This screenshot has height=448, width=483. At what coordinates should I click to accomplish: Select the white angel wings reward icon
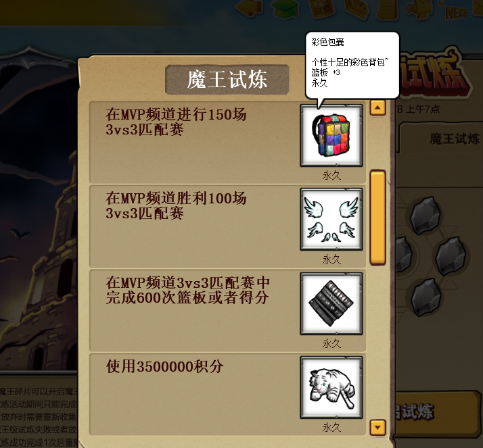pyautogui.click(x=331, y=220)
